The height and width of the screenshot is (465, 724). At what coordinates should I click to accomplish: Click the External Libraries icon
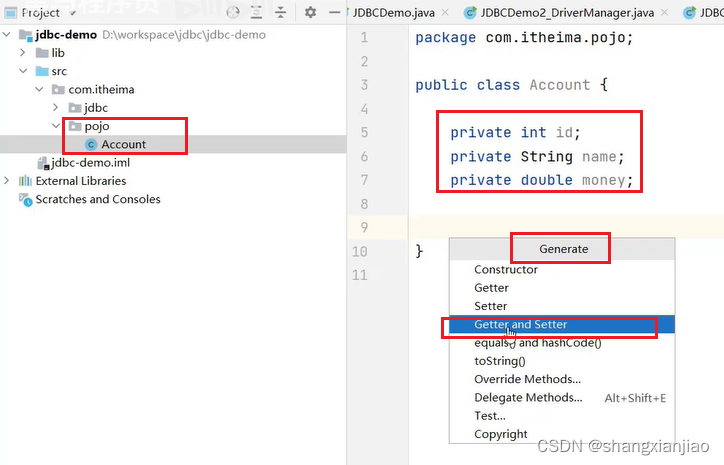pos(25,181)
